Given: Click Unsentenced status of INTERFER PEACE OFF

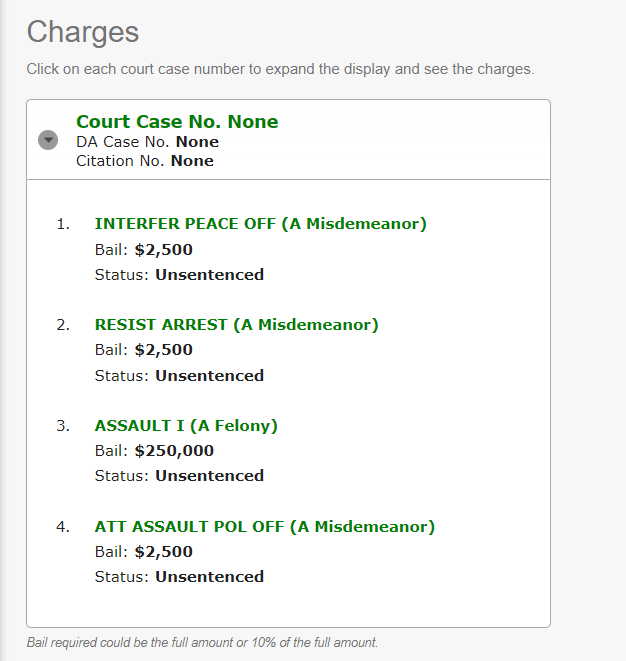Looking at the screenshot, I should (209, 275).
